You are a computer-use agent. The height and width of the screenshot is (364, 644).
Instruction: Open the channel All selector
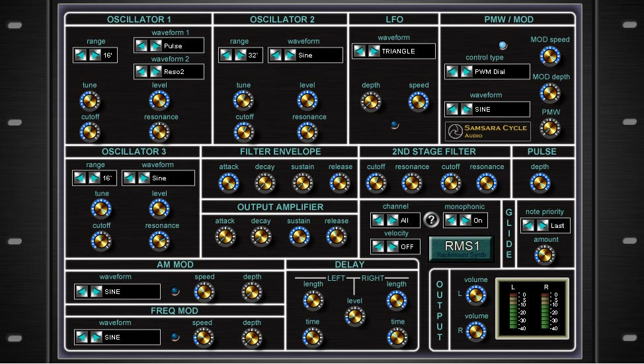pyautogui.click(x=395, y=221)
